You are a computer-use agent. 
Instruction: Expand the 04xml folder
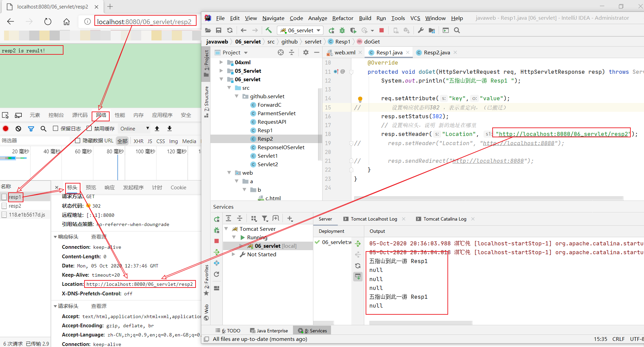221,62
